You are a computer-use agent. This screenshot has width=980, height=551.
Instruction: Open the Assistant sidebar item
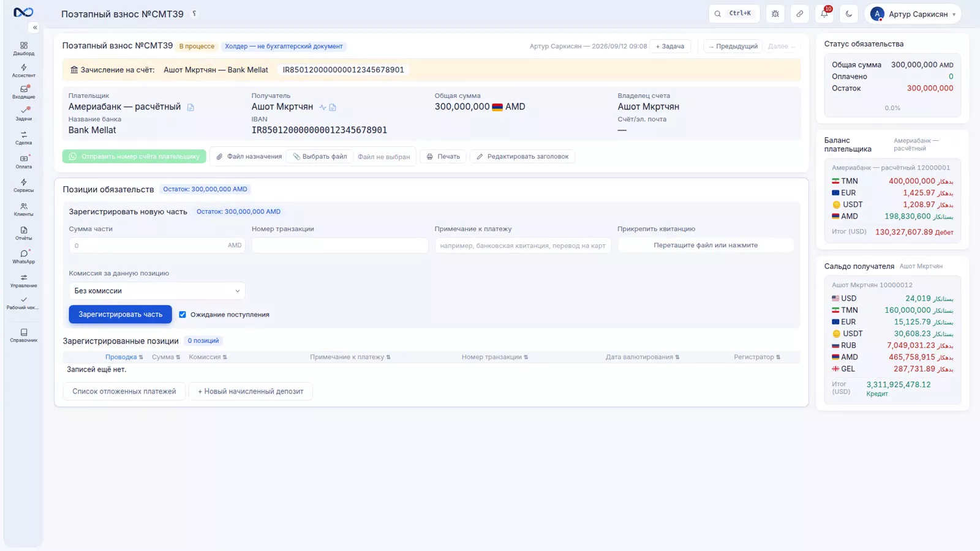(23, 70)
